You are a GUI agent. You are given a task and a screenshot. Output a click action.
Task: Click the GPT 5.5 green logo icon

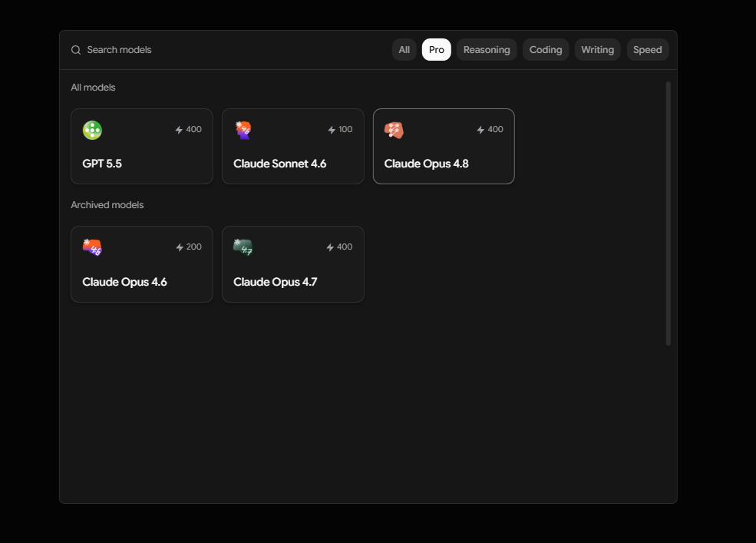92,131
